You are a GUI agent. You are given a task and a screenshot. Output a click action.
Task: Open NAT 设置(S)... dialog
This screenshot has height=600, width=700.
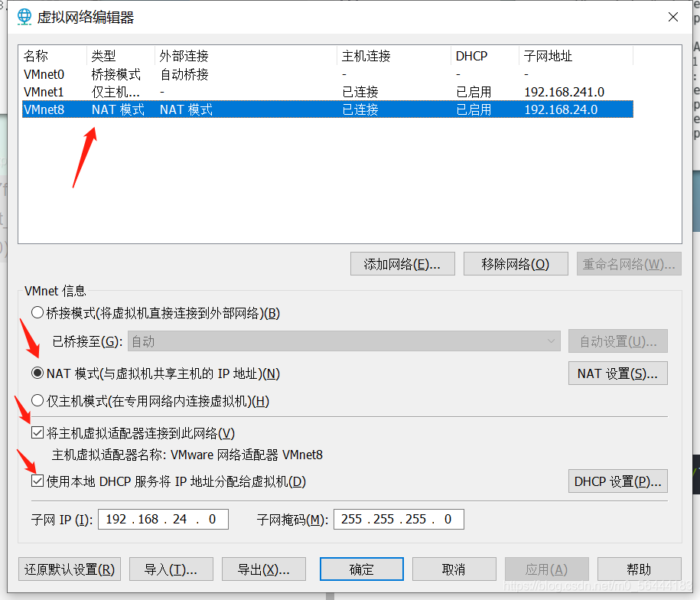click(618, 373)
